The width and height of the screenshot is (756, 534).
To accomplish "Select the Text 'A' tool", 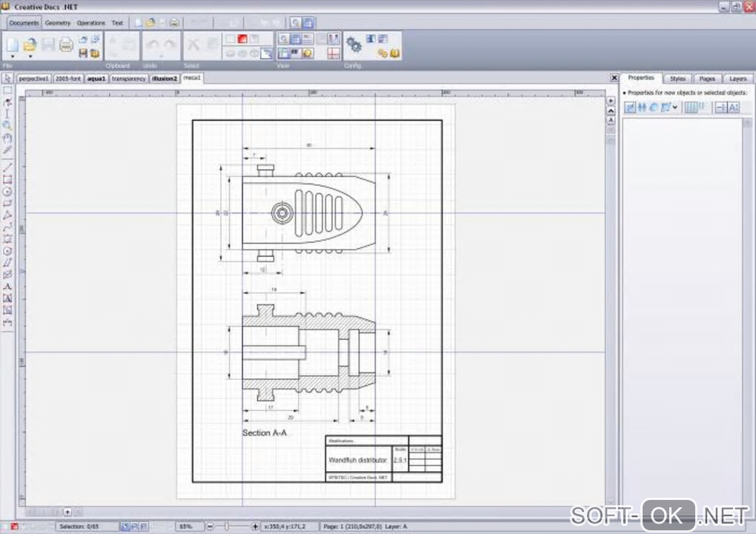I will [7, 287].
